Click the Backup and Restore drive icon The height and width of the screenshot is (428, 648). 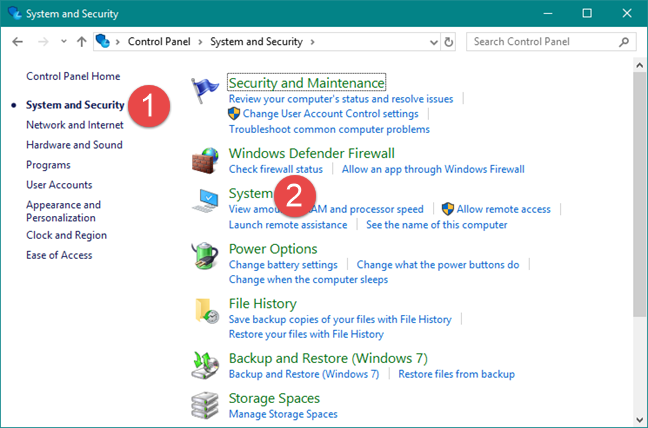point(205,365)
